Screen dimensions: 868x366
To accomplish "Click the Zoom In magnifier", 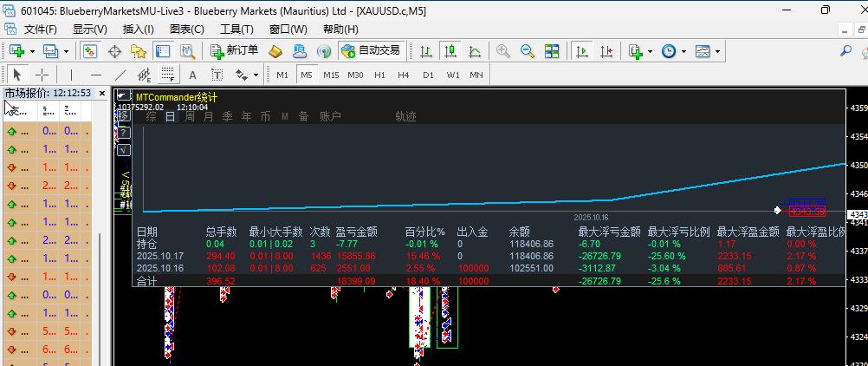I will point(503,51).
